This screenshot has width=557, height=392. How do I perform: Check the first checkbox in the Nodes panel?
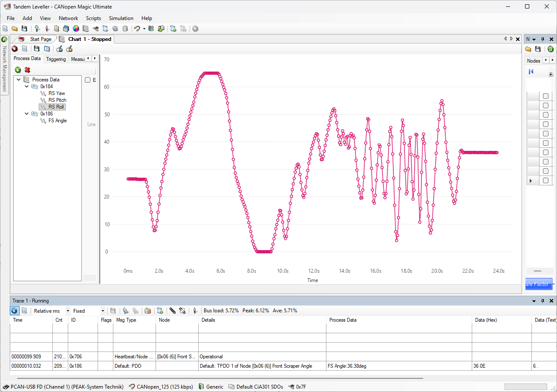coord(545,96)
